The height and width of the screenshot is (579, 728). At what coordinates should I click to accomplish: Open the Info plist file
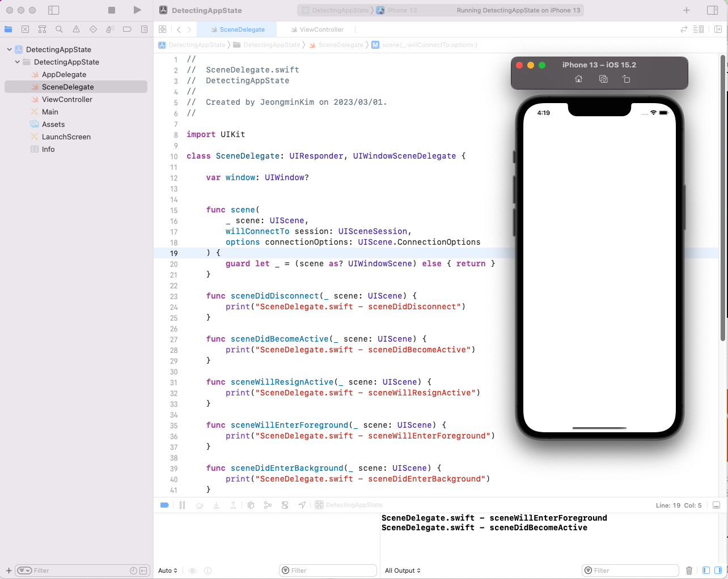tap(48, 150)
